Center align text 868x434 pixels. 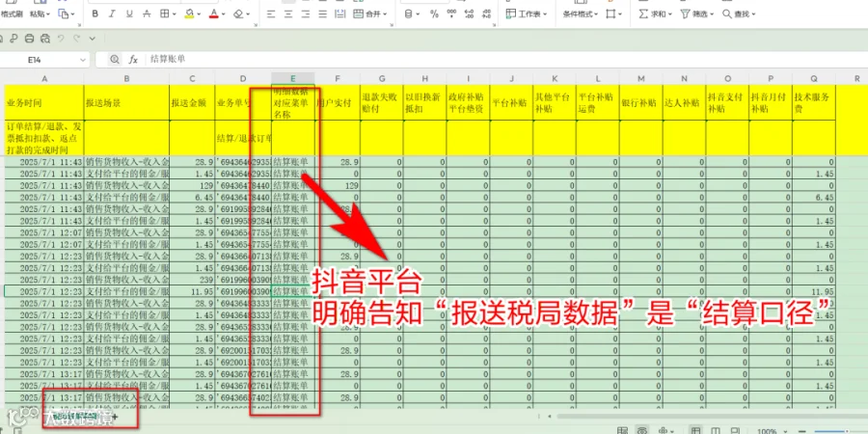(x=288, y=14)
